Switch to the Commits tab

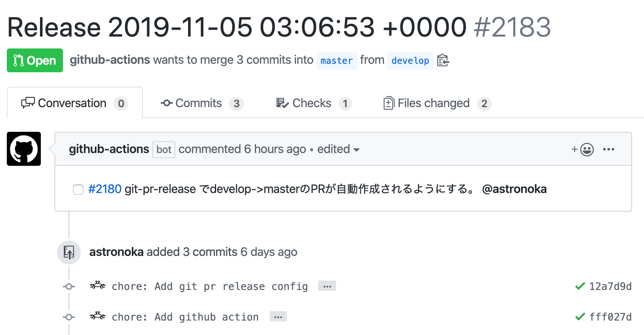(x=202, y=103)
